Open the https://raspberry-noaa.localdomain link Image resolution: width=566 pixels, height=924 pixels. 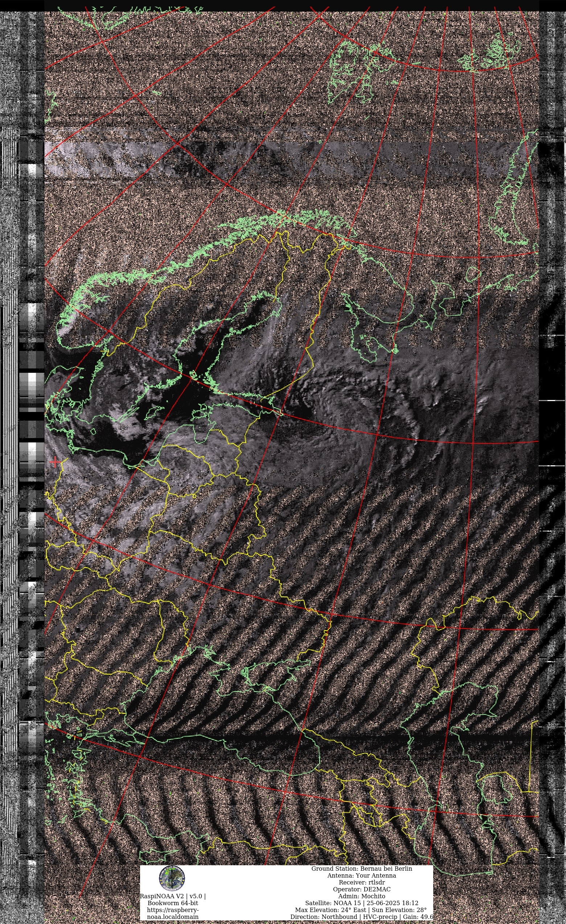pyautogui.click(x=173, y=913)
